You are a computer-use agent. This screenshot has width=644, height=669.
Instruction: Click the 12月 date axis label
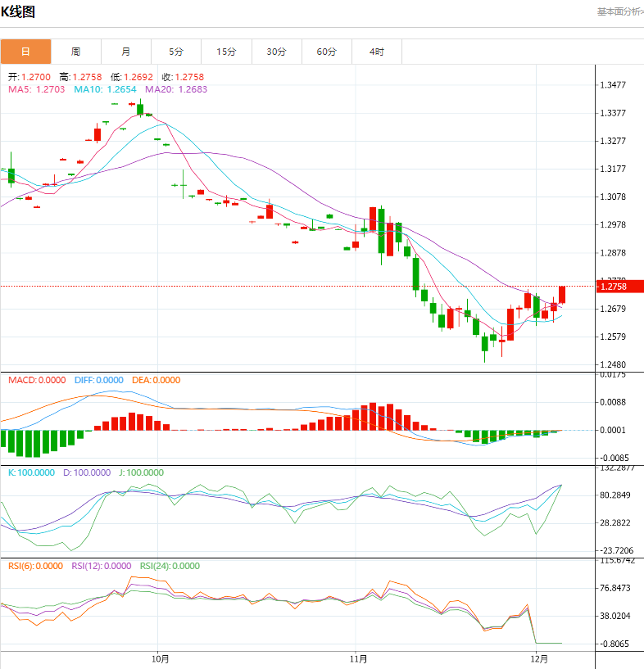539,659
